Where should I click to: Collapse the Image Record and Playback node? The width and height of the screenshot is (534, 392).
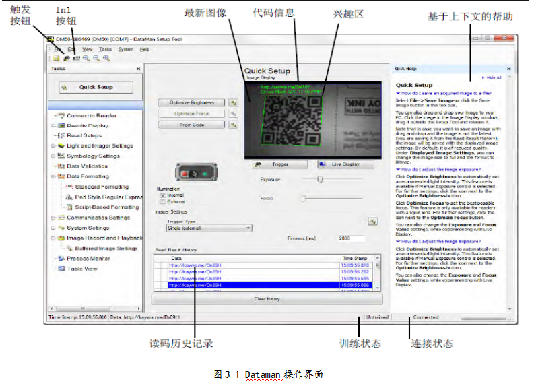[53, 238]
